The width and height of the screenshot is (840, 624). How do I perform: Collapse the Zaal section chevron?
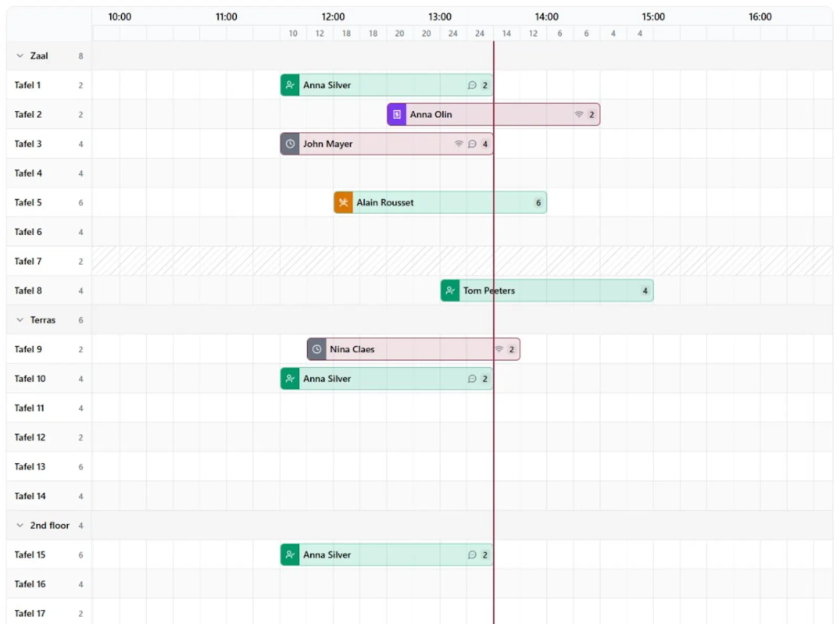20,56
